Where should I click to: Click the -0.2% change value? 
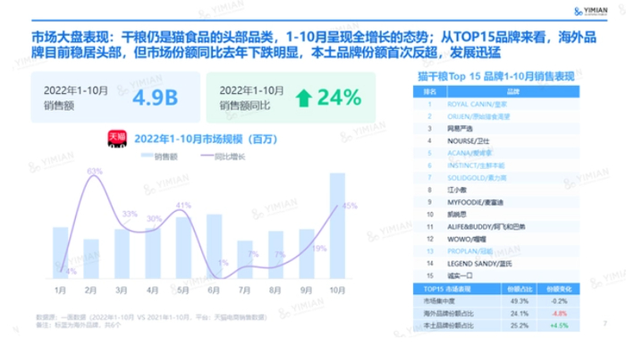559,301
